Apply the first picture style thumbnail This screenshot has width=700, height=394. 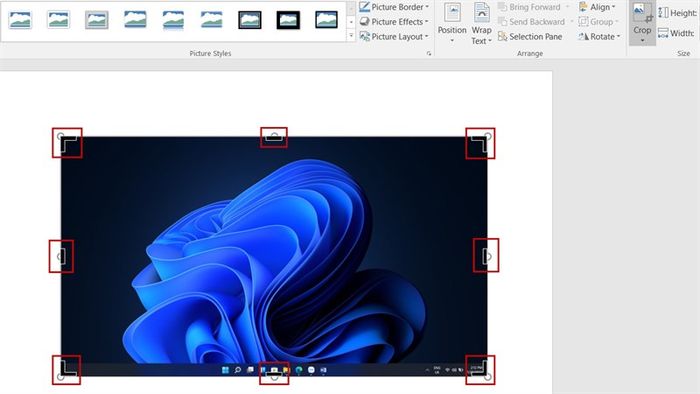pyautogui.click(x=20, y=20)
